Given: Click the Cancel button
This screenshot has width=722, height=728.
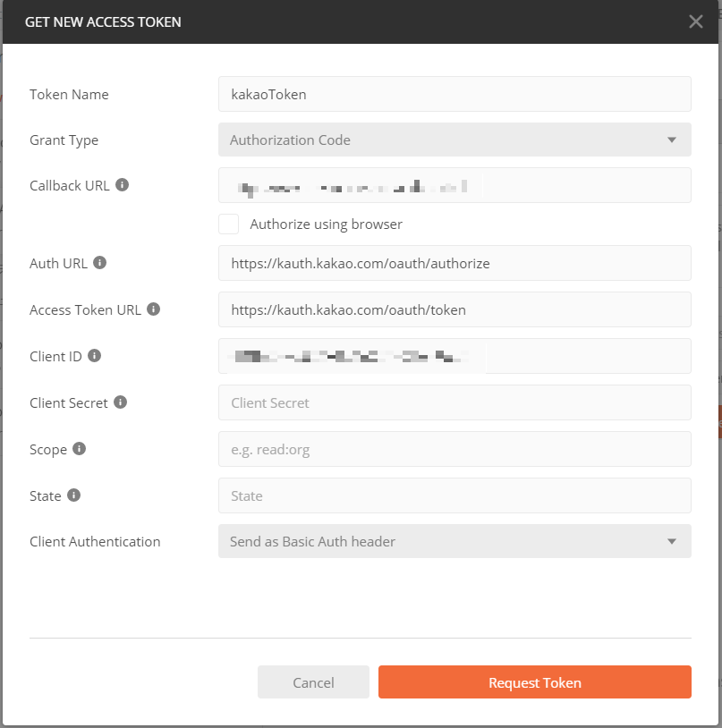Looking at the screenshot, I should pos(313,682).
